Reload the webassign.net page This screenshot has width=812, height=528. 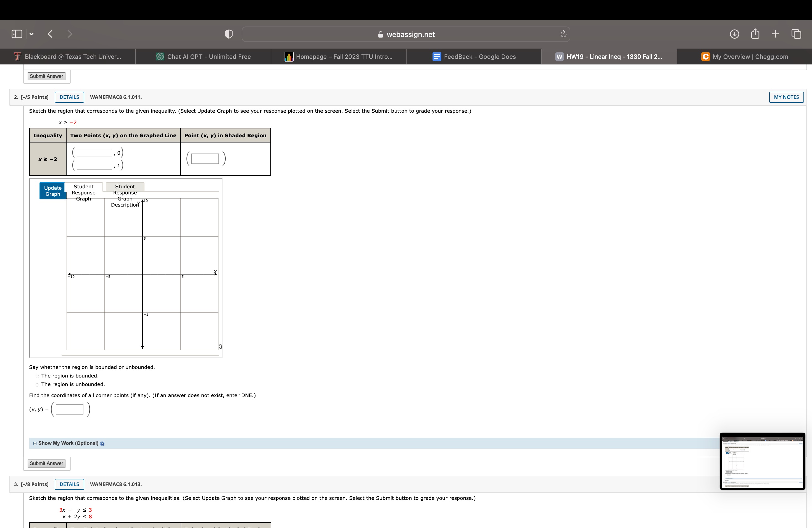(x=563, y=34)
